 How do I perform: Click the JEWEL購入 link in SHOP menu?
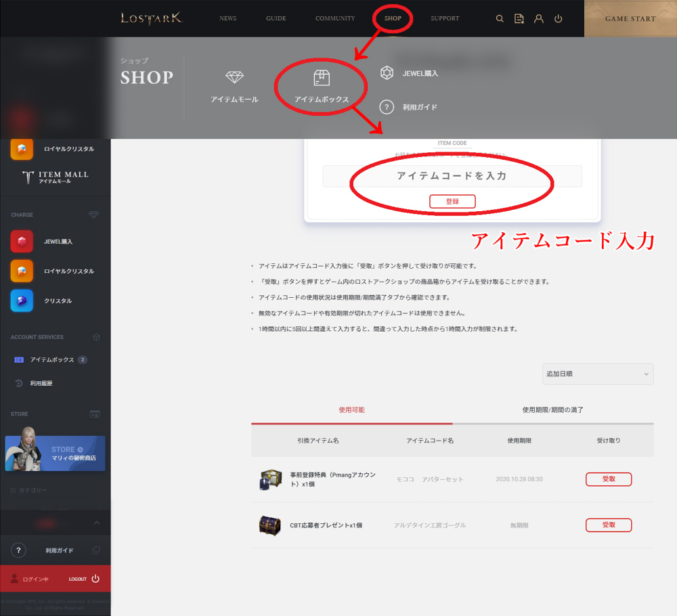(x=420, y=73)
